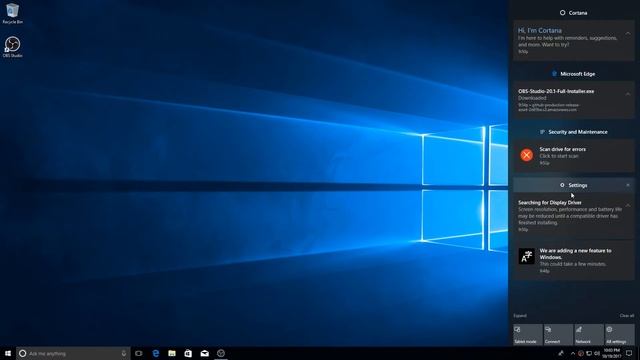The width and height of the screenshot is (640, 360).
Task: Click the language feature icon in notification
Action: [527, 256]
